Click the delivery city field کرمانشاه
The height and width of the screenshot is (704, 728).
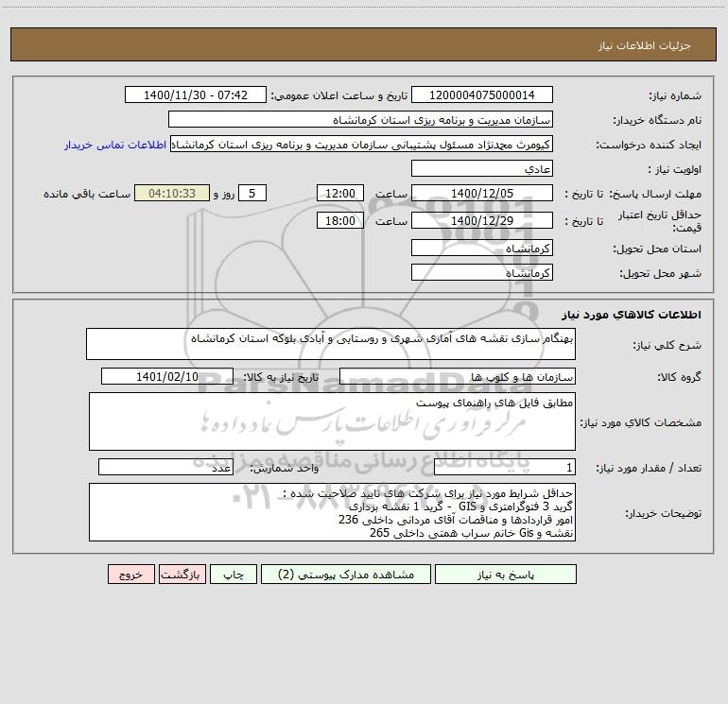coord(482,272)
